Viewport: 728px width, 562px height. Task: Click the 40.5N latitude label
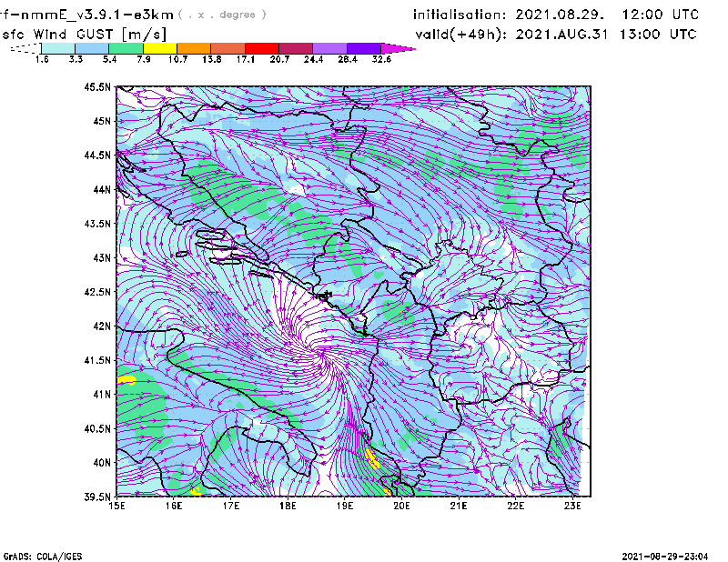pos(97,428)
